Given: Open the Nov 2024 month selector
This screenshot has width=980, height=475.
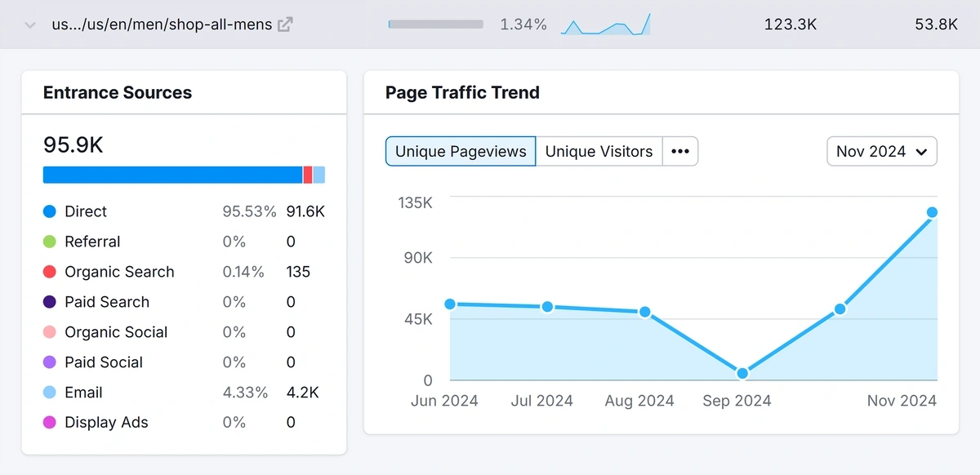Looking at the screenshot, I should [881, 151].
